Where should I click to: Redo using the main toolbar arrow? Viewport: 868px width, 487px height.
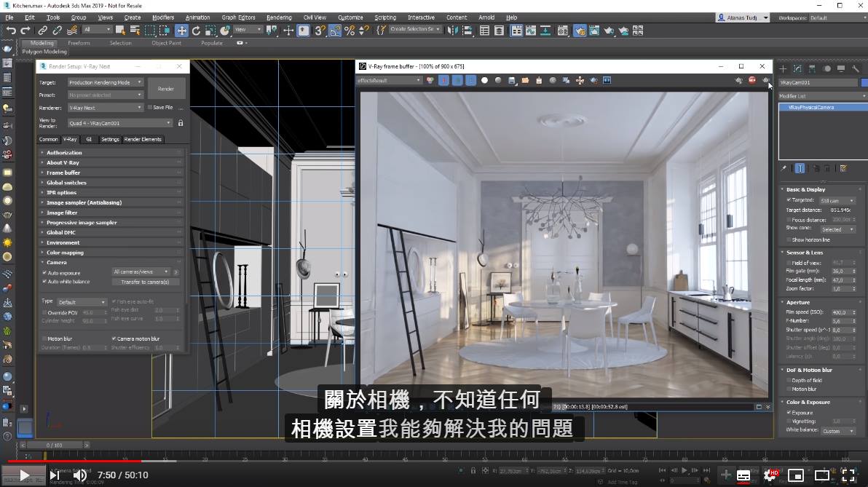coord(25,31)
